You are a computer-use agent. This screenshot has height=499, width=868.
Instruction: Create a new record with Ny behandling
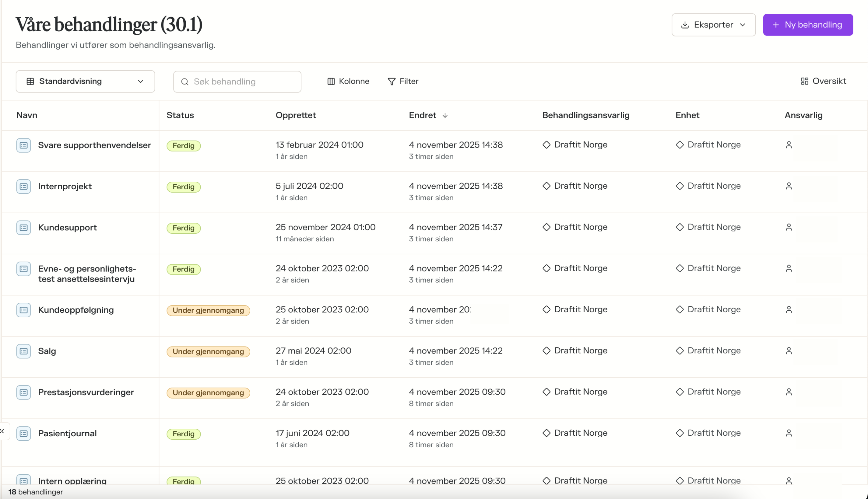point(807,25)
